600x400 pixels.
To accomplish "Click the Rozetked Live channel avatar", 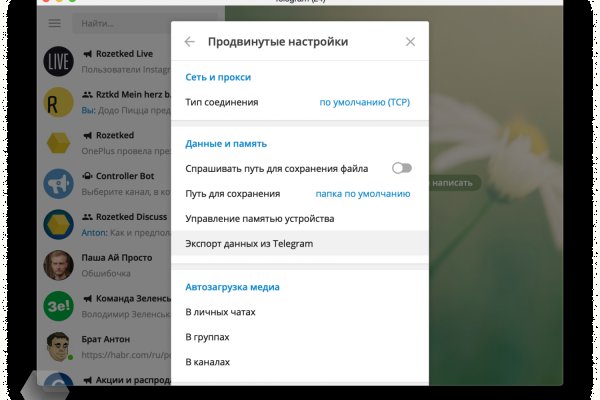I will coord(59,61).
